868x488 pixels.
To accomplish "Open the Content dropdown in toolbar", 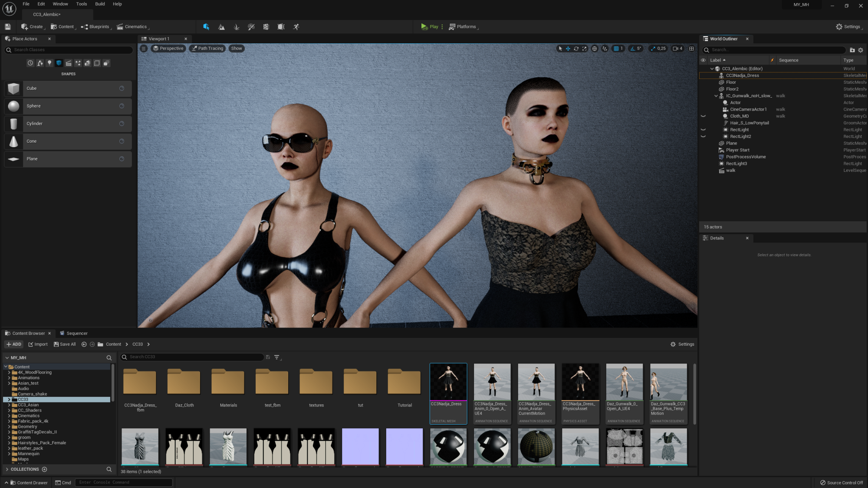I will tap(63, 27).
